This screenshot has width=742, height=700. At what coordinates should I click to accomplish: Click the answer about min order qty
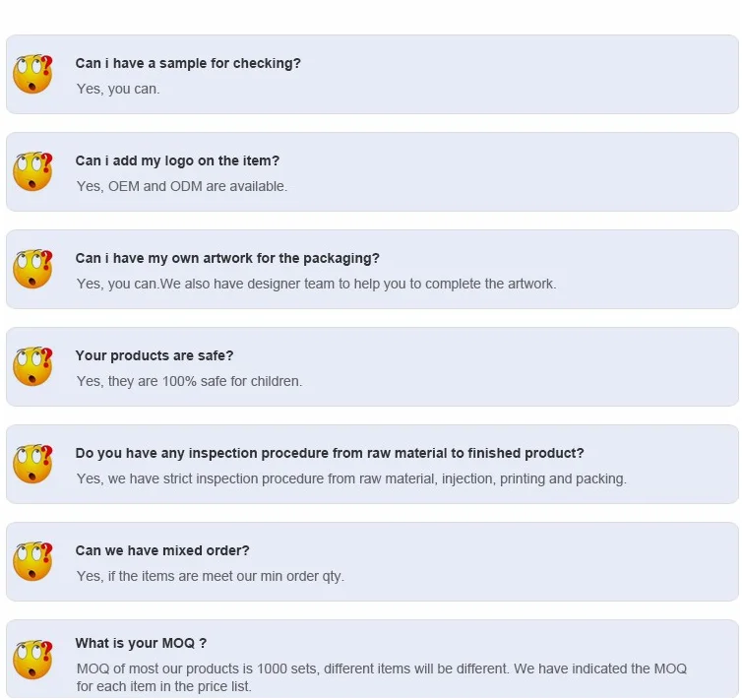click(211, 576)
